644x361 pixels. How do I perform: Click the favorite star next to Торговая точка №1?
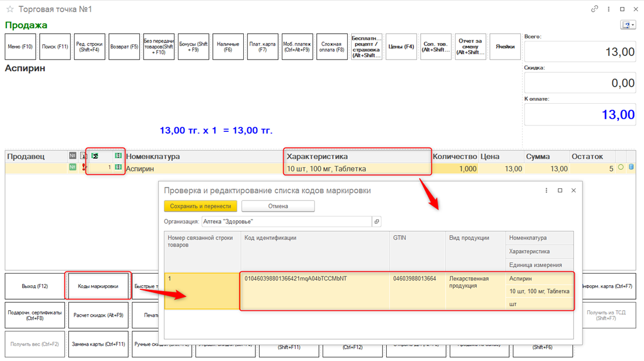point(10,9)
